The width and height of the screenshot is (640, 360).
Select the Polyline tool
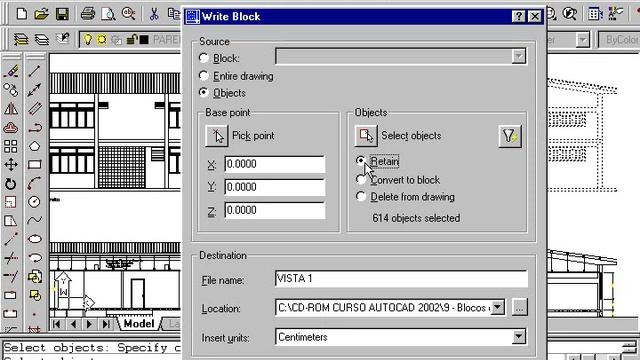35,127
